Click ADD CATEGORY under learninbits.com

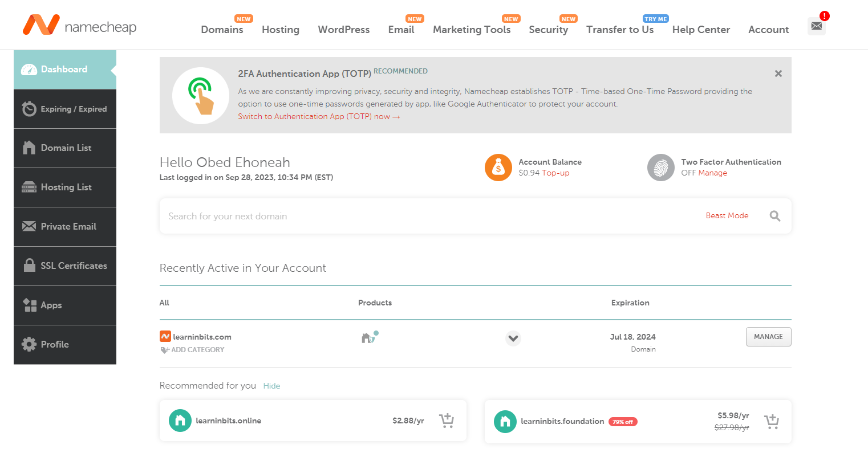coord(198,350)
